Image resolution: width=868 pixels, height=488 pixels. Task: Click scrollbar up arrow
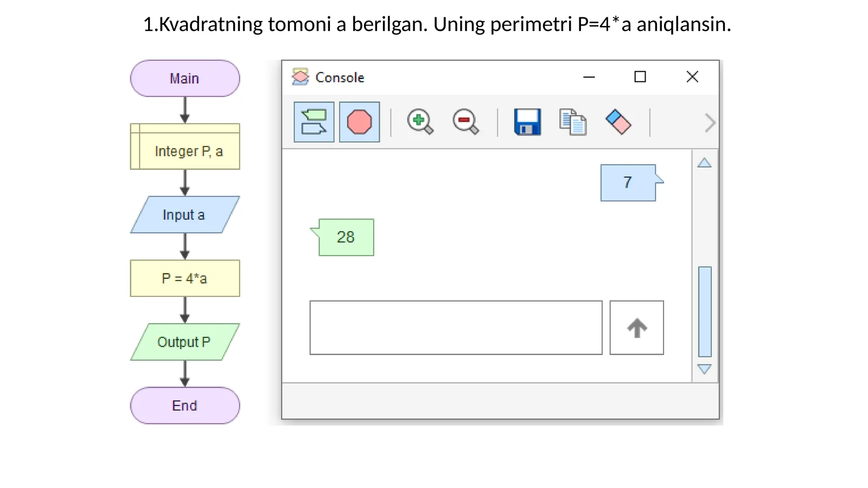click(x=704, y=162)
